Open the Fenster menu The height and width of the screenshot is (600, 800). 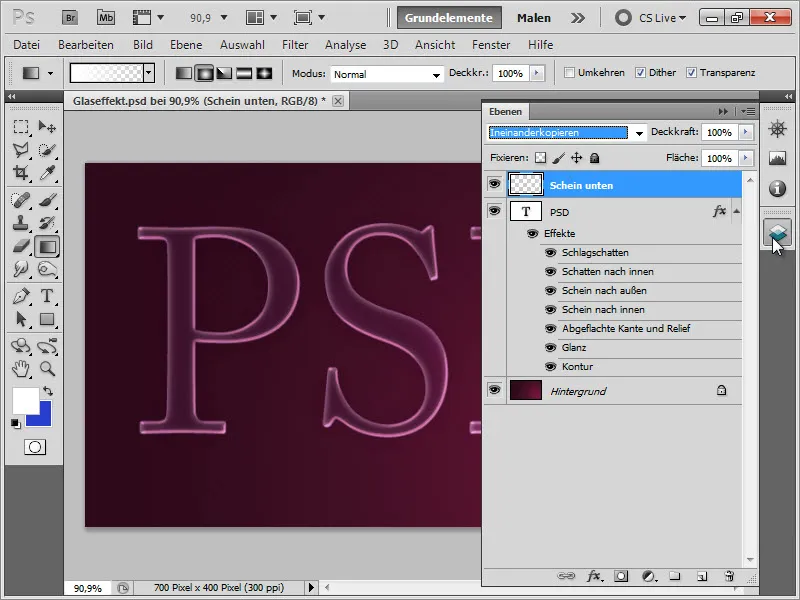point(491,45)
